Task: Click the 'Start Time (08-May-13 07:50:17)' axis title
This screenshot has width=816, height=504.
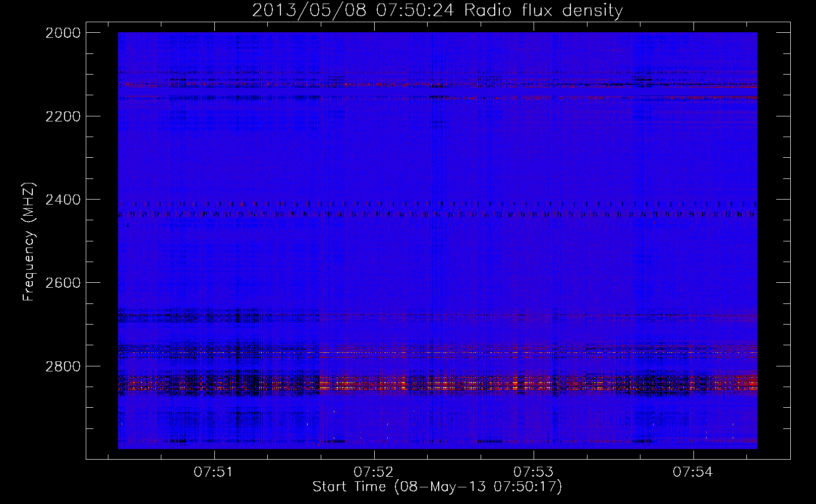Action: tap(437, 487)
